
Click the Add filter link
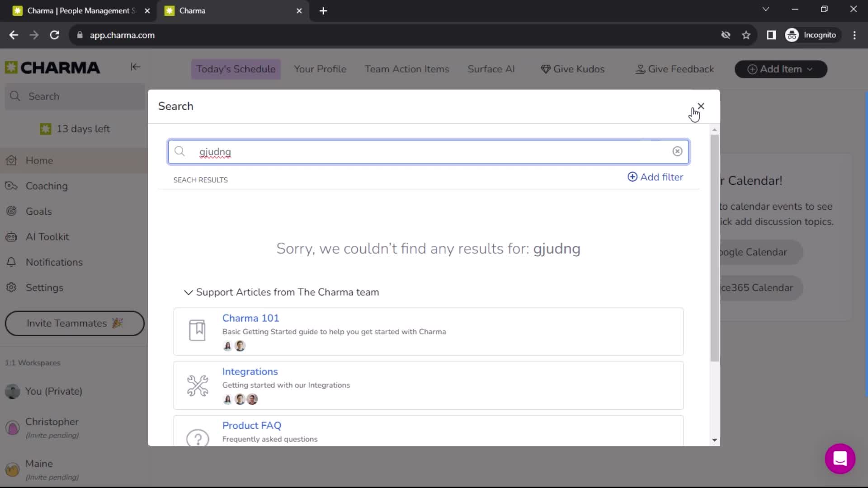pyautogui.click(x=656, y=177)
